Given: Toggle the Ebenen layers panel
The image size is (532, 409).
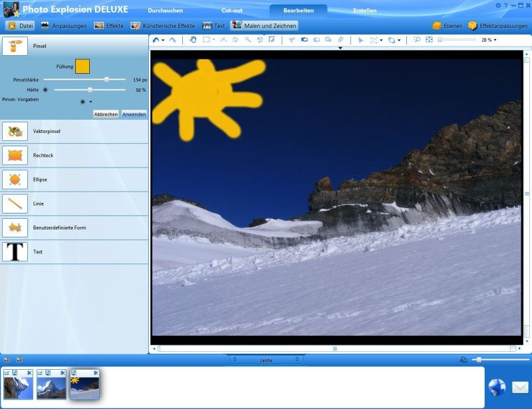Looking at the screenshot, I should click(447, 26).
